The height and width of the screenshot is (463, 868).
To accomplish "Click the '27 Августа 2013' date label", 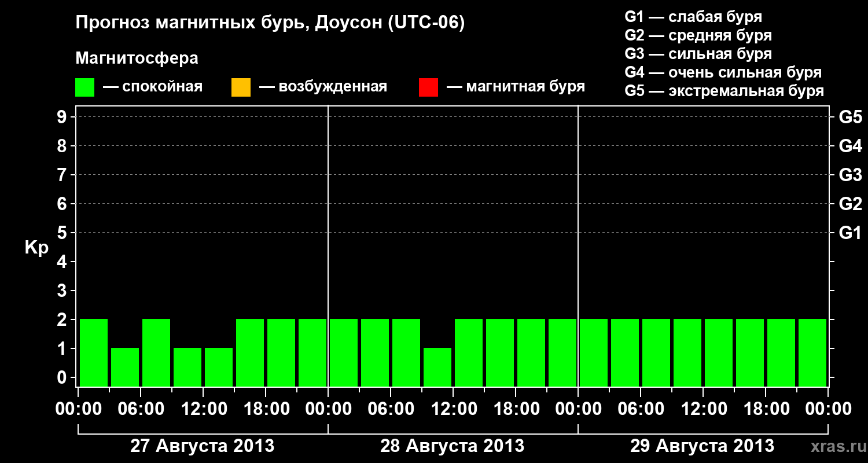I will point(203,446).
